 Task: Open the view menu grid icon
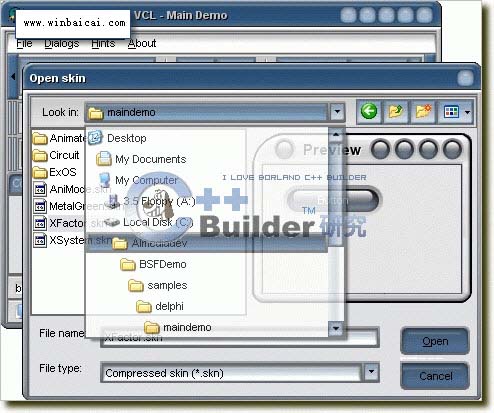click(452, 112)
